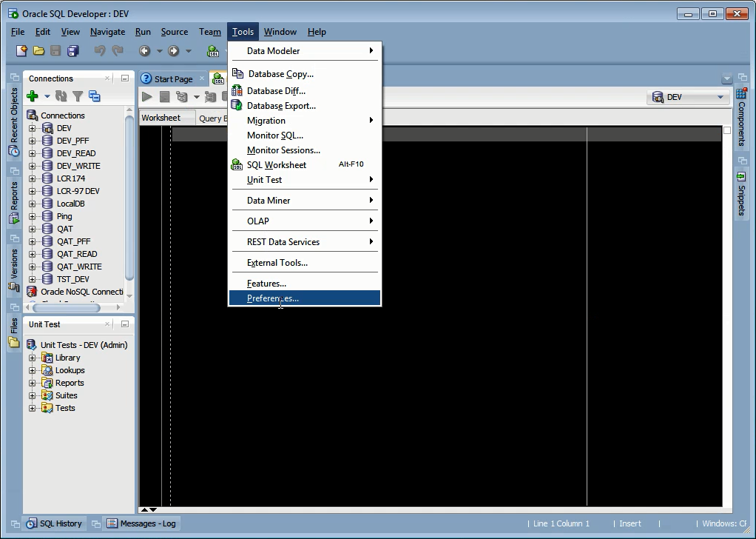This screenshot has width=756, height=539.
Task: Open the Data Modeler submenu
Action: pos(305,50)
